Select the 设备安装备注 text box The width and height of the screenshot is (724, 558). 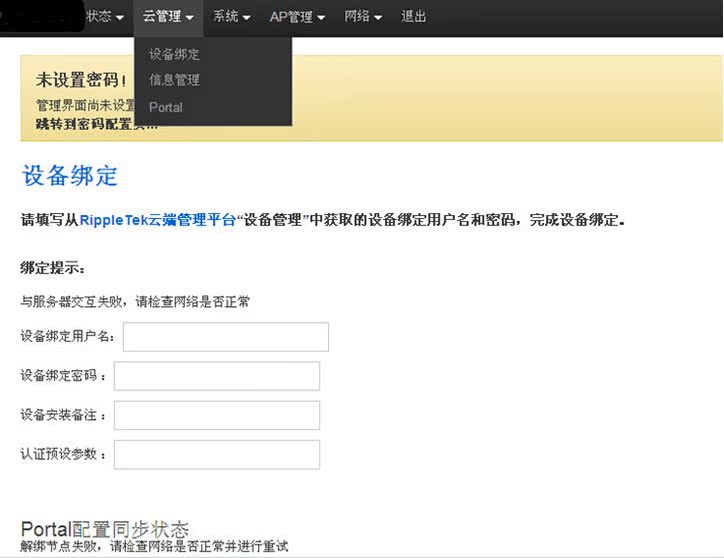pos(217,415)
